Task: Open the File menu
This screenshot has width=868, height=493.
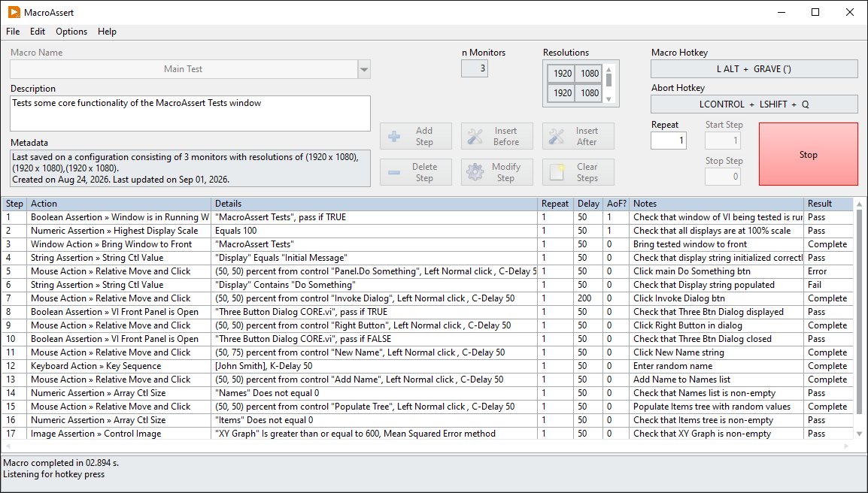Action: click(x=13, y=32)
